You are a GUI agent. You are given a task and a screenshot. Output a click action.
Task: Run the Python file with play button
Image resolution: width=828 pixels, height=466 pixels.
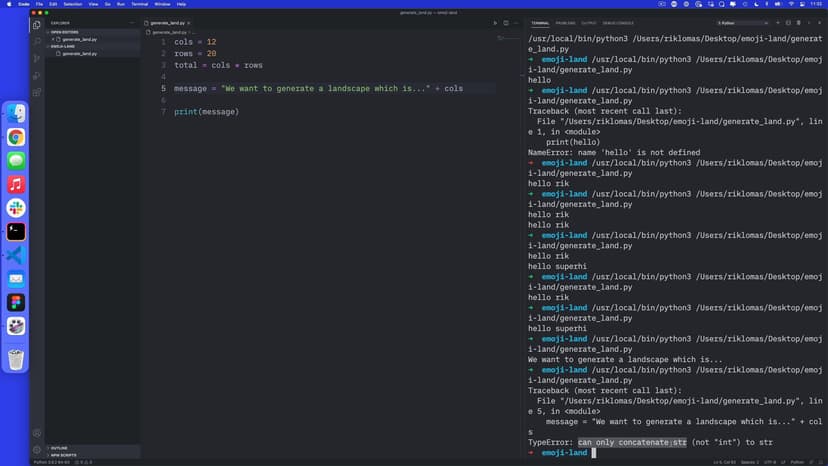[494, 22]
